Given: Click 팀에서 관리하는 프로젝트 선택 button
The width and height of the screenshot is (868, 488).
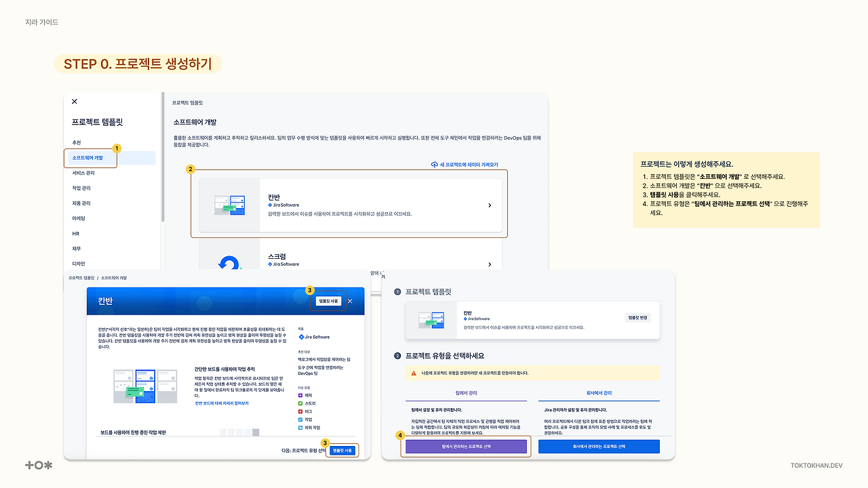Looking at the screenshot, I should pyautogui.click(x=466, y=447).
